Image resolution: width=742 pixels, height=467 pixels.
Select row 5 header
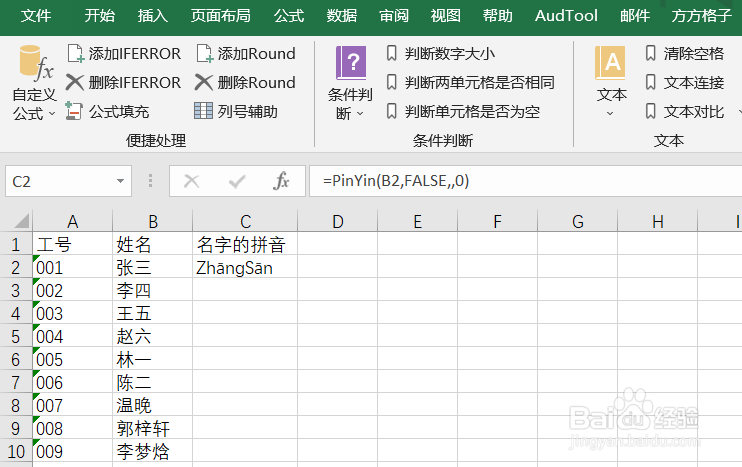16,336
